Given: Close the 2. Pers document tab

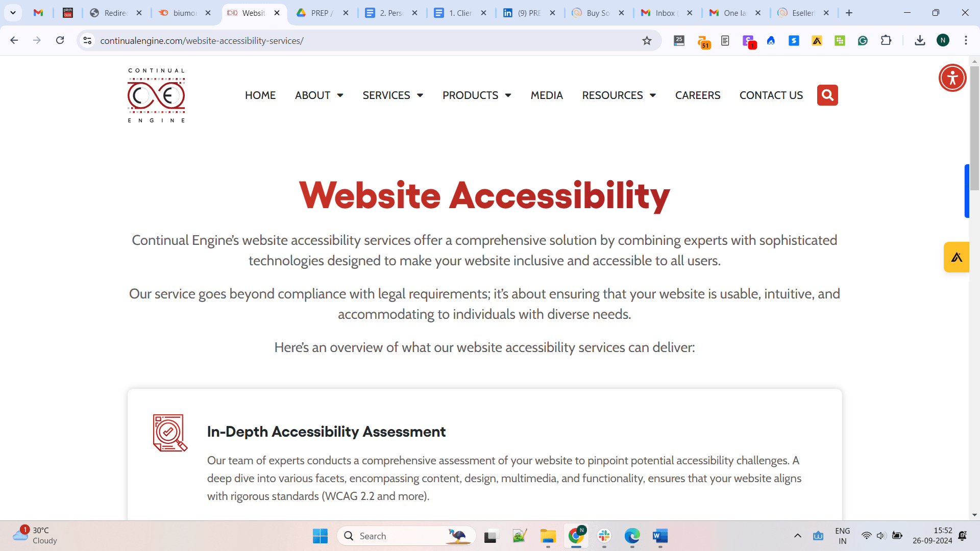Looking at the screenshot, I should (x=415, y=13).
